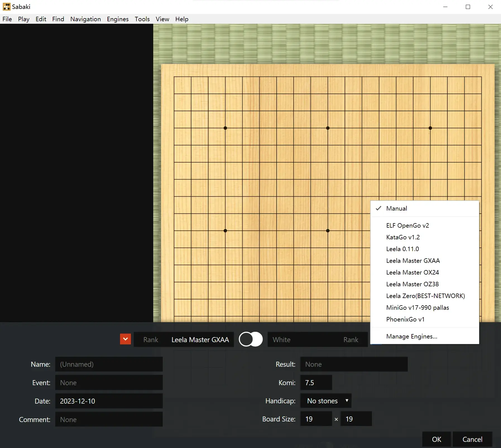501x448 pixels.
Task: Pick Leela Master GXAA from engine list
Action: point(425,261)
